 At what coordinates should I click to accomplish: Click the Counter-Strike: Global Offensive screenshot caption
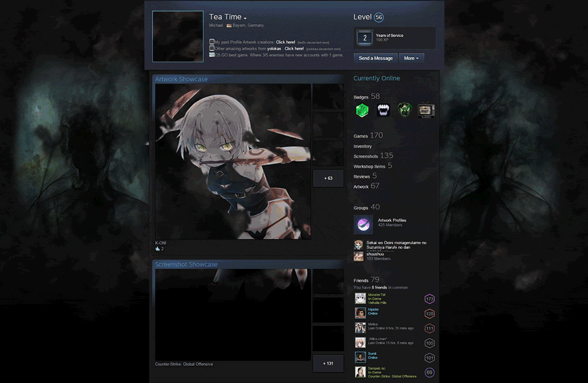183,364
